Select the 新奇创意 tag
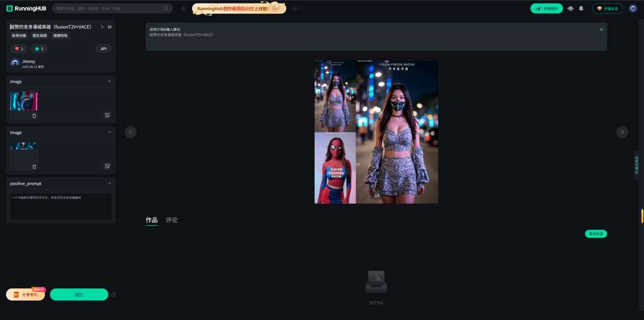 tap(19, 36)
